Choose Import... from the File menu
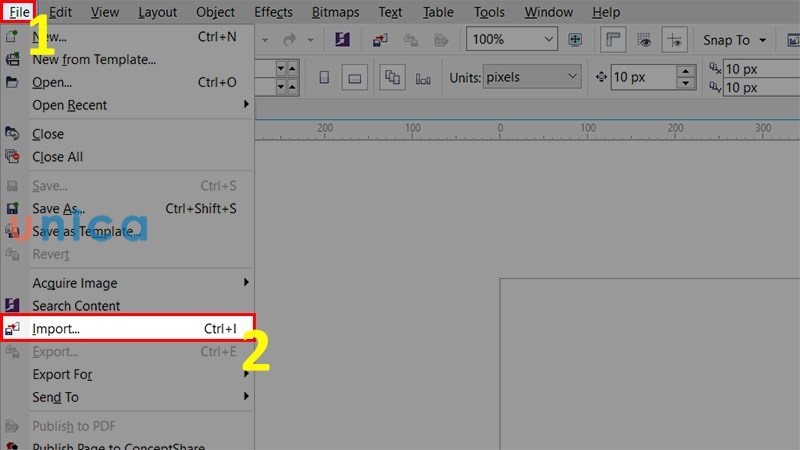Viewport: 800px width, 450px height. click(x=128, y=329)
